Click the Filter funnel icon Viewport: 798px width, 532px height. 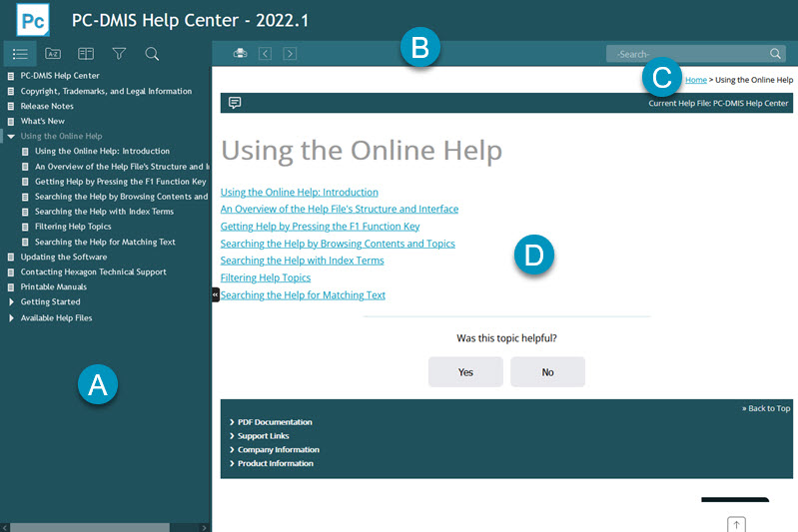pos(119,54)
